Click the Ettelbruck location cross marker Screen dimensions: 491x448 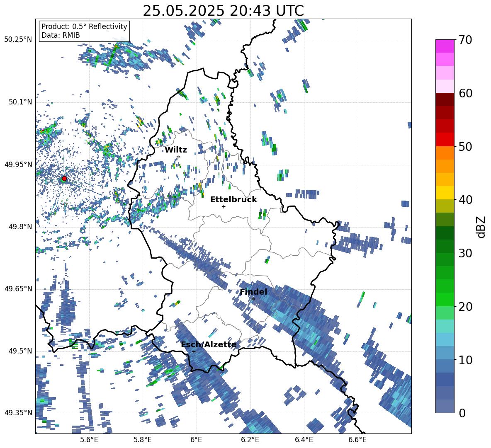(224, 206)
